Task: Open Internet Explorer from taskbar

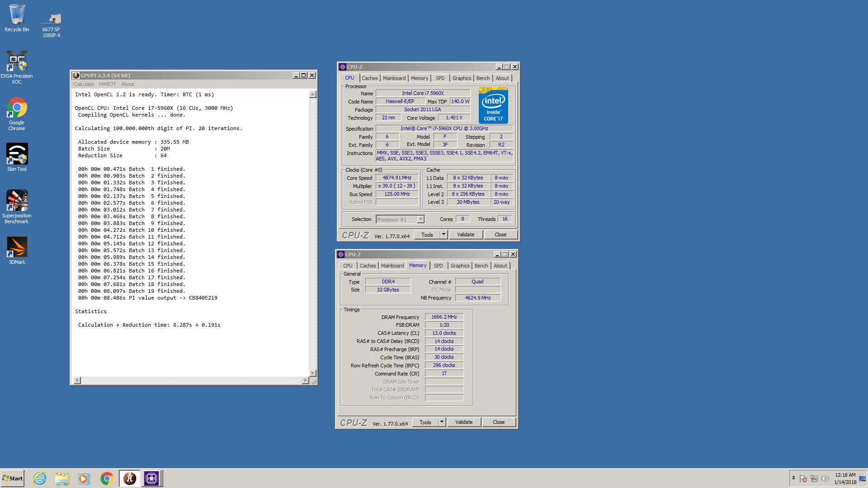Action: 40,479
